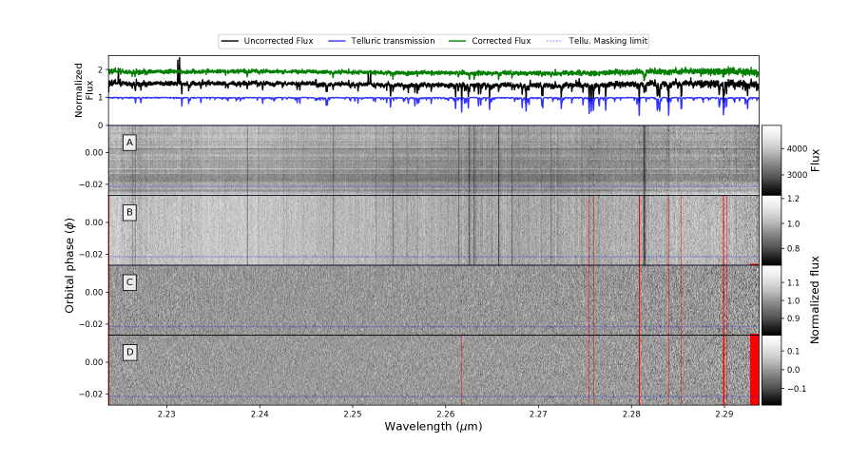Click the panel C label box
Screen dimensions: 868x463
click(129, 282)
